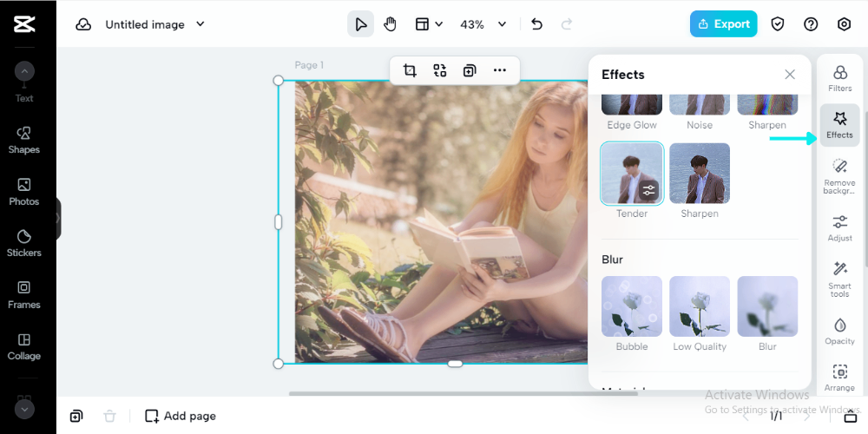Apply the Bubble blur effect
Viewport: 868px width, 434px height.
pos(632,306)
